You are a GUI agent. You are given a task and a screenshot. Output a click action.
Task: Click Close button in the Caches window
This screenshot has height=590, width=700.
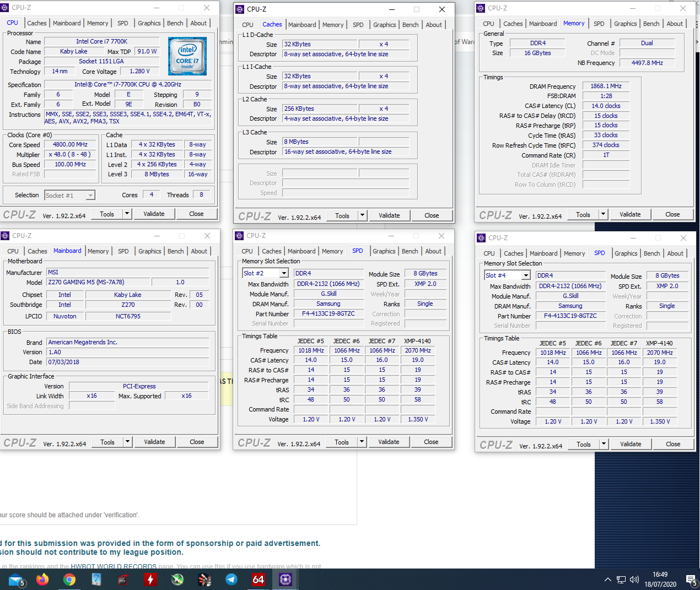point(432,215)
